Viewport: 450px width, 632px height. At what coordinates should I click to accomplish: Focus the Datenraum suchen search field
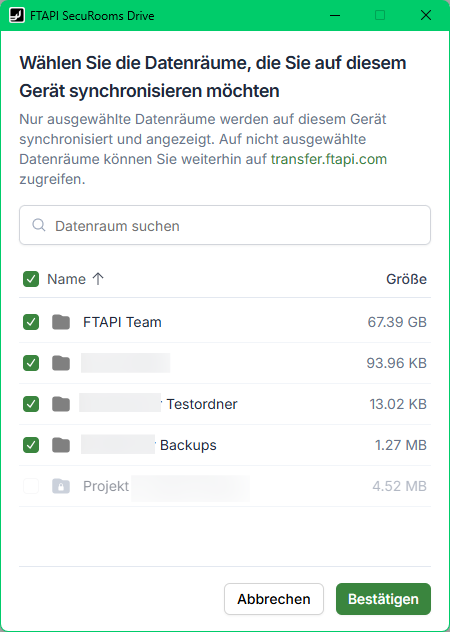click(x=225, y=225)
